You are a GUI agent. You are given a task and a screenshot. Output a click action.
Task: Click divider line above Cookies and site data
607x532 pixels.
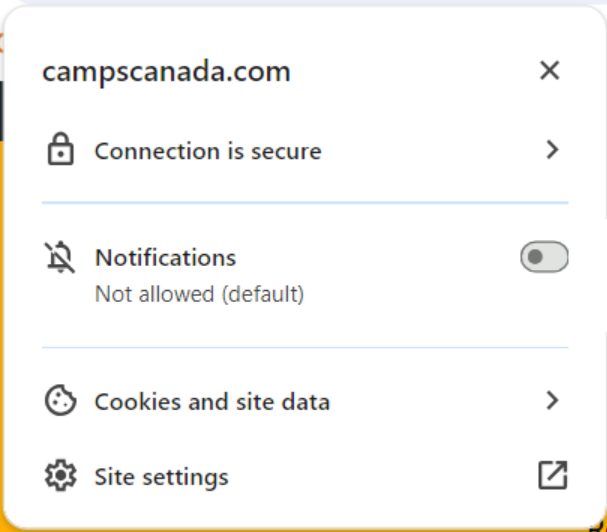coord(305,348)
